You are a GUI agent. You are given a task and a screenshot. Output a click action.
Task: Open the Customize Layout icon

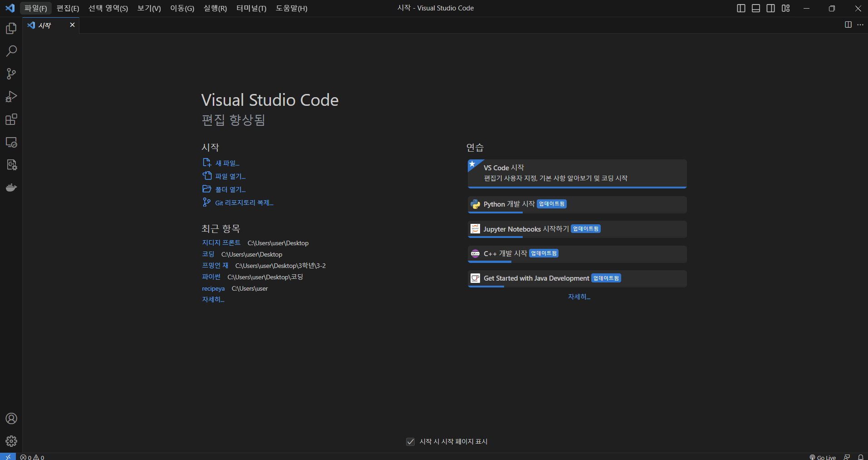click(x=786, y=8)
